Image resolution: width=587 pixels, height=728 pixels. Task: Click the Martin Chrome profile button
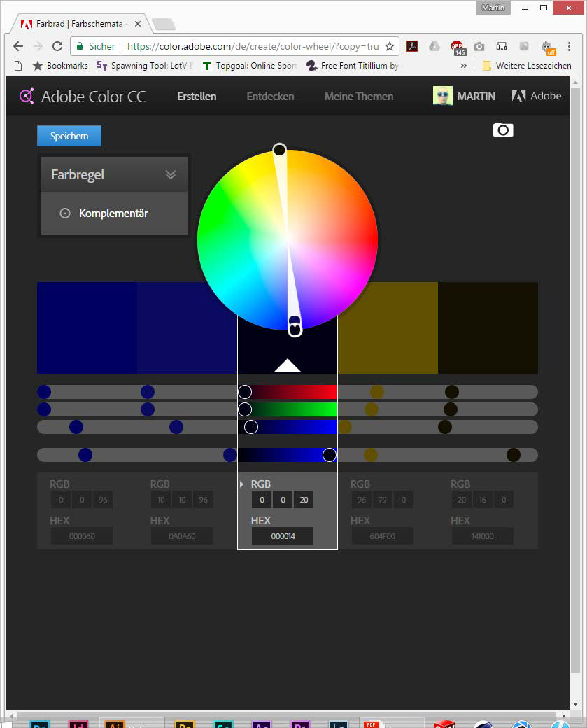click(493, 8)
